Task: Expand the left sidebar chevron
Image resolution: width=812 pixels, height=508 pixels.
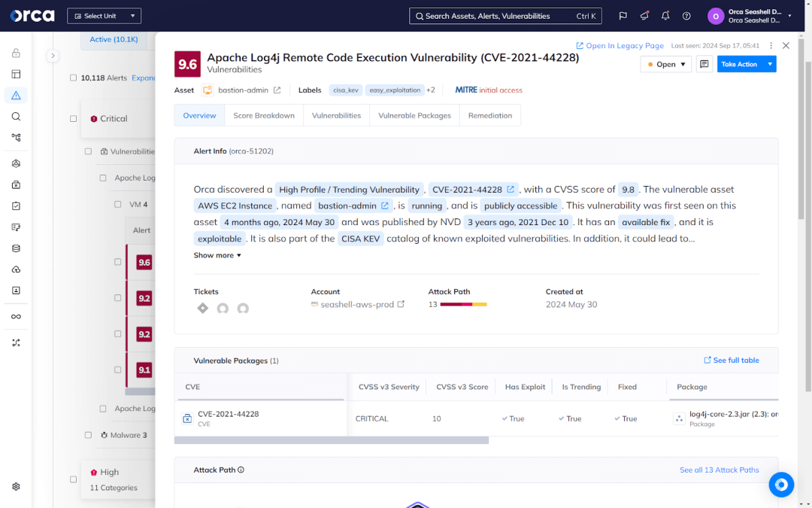Action: (53, 56)
